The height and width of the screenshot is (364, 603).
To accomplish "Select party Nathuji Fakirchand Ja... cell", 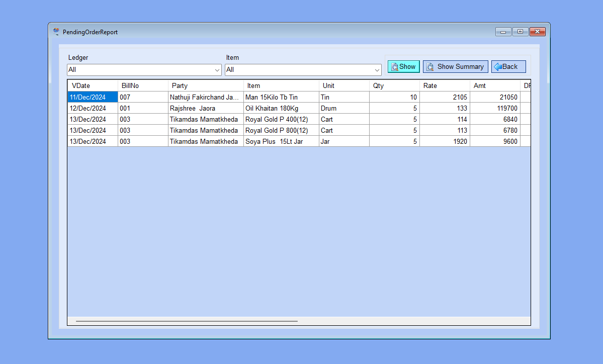I will (206, 97).
